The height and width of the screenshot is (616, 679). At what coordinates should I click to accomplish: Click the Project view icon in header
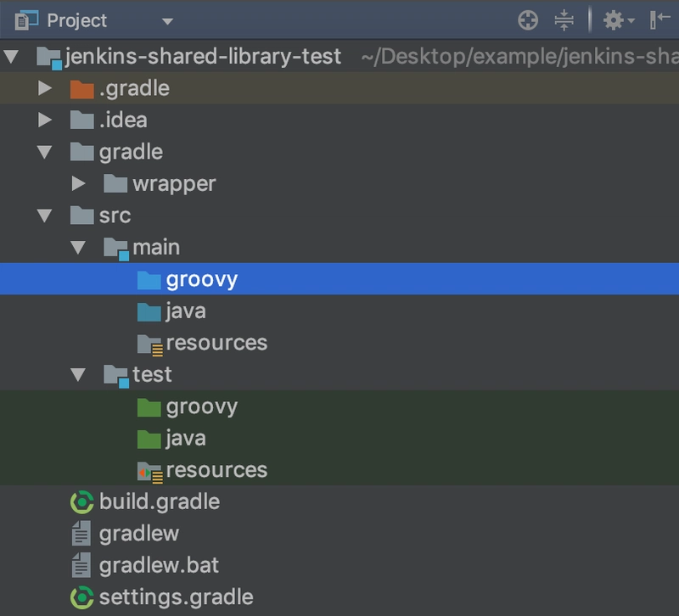[x=26, y=20]
